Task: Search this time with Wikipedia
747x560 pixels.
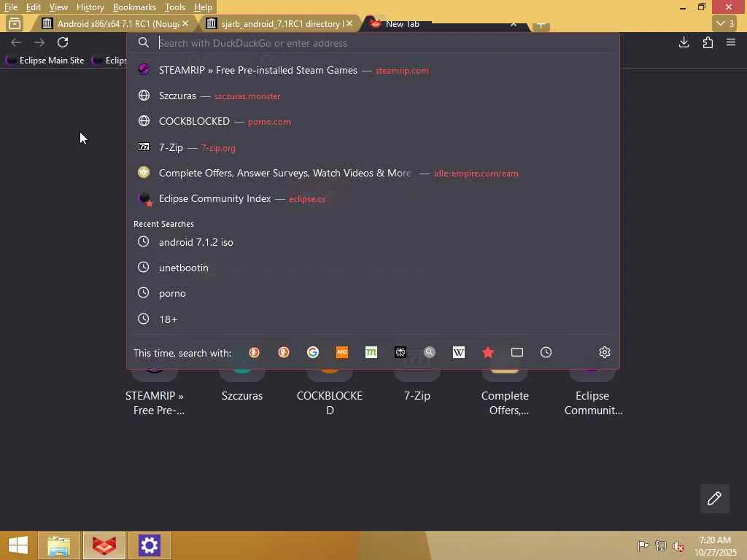Action: pos(458,352)
